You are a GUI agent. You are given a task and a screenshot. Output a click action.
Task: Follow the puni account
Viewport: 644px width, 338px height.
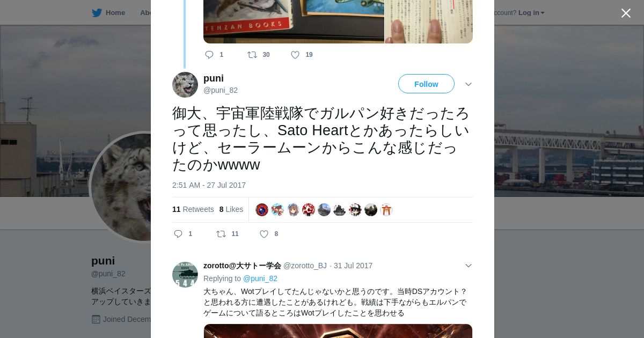click(426, 84)
